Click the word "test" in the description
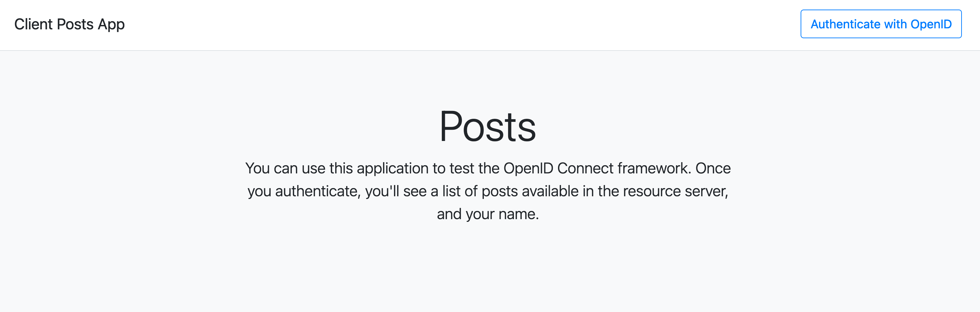This screenshot has width=980, height=312. click(461, 168)
